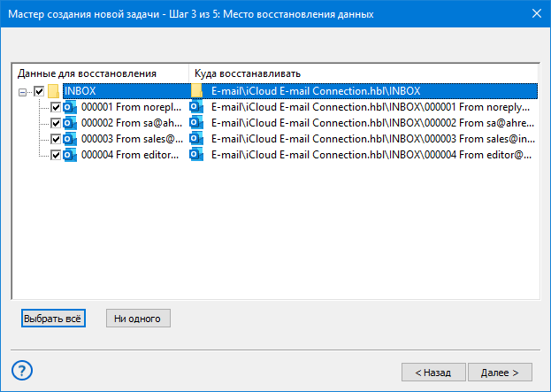Viewport: 551px width, 392px height.
Task: Open the help question mark icon
Action: 22,371
